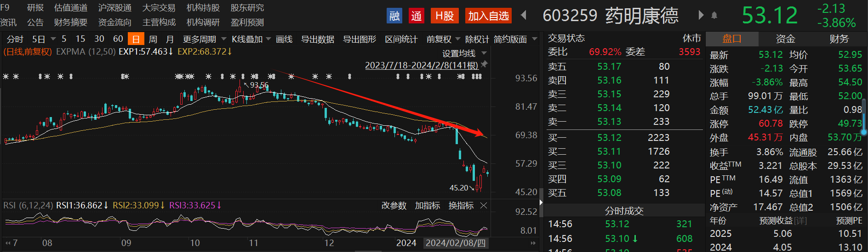Open the 机构持股 menu item
868x252 pixels.
pos(203,8)
